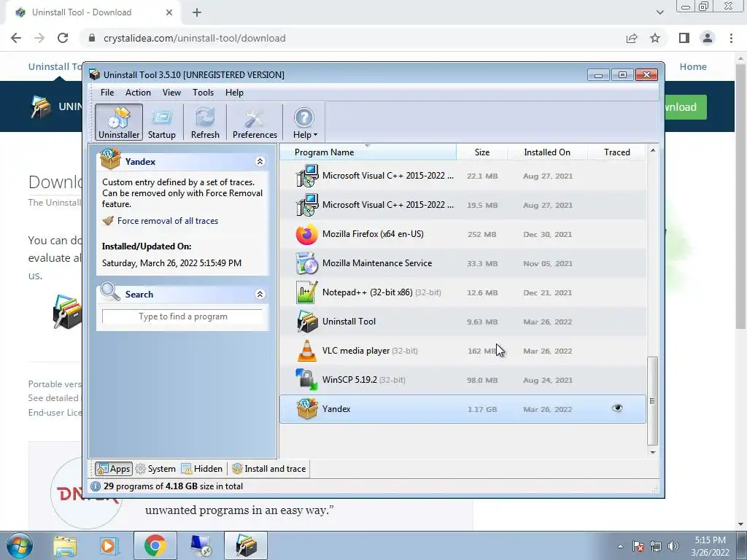Select Mozilla Maintenance Service icon
This screenshot has width=747, height=560.
(x=307, y=263)
